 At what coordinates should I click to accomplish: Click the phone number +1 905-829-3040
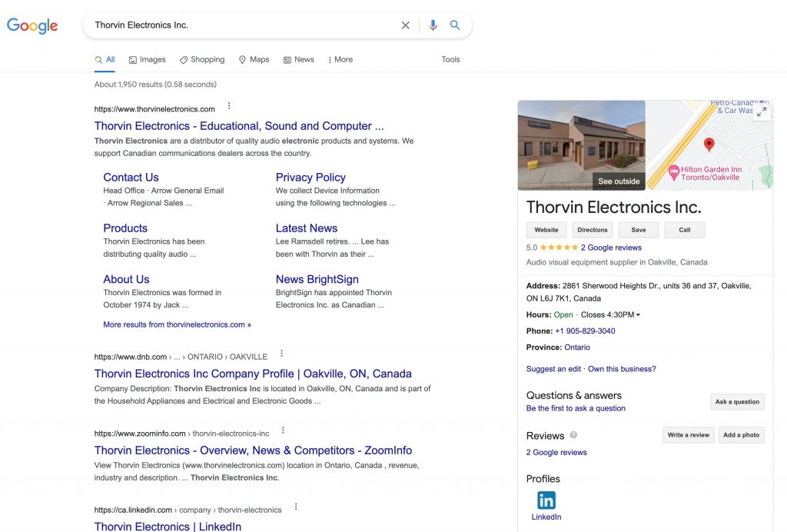click(585, 331)
